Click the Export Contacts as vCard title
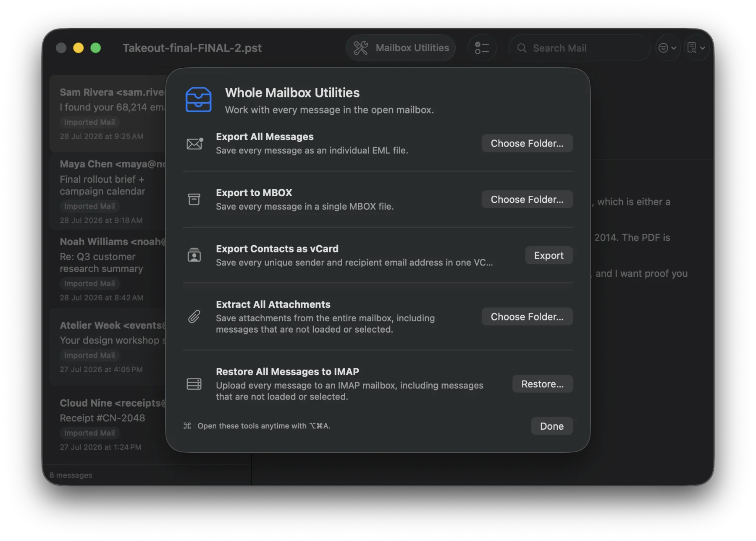Screen dimensions: 756x541 click(277, 249)
